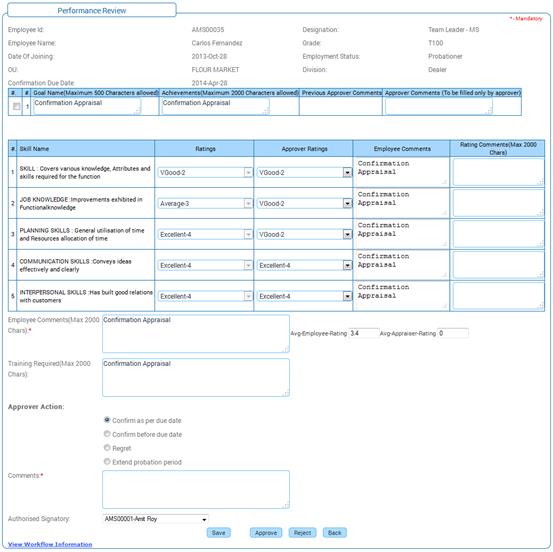Click Rating Comments box for JOB KNOWLEDGE
Viewport: 553px width, 552px height.
coord(498,203)
